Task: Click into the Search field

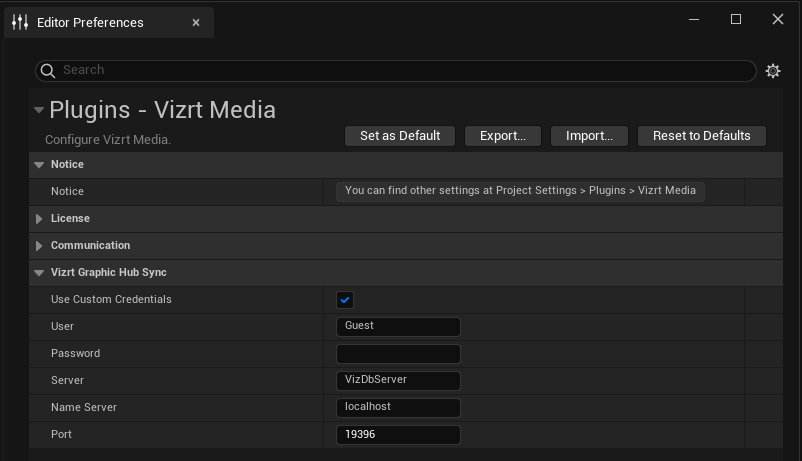Action: (x=400, y=70)
